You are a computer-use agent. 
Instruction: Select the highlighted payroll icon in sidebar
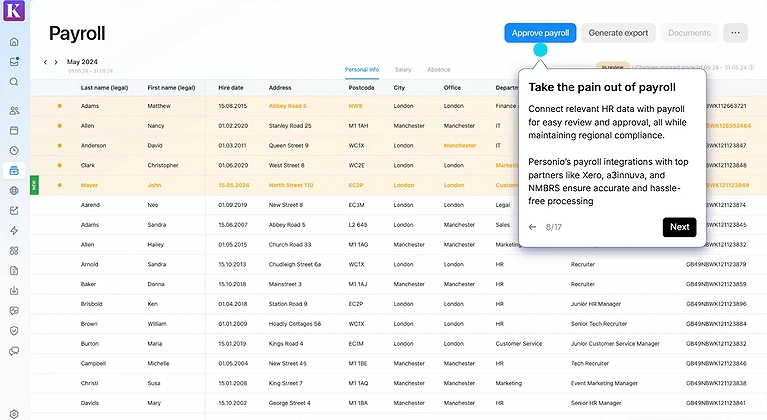(14, 171)
